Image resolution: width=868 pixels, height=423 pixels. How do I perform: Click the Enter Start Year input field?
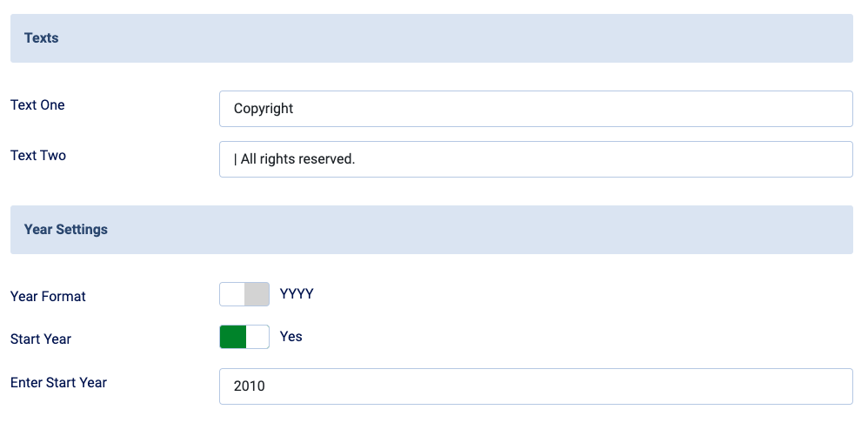(535, 386)
